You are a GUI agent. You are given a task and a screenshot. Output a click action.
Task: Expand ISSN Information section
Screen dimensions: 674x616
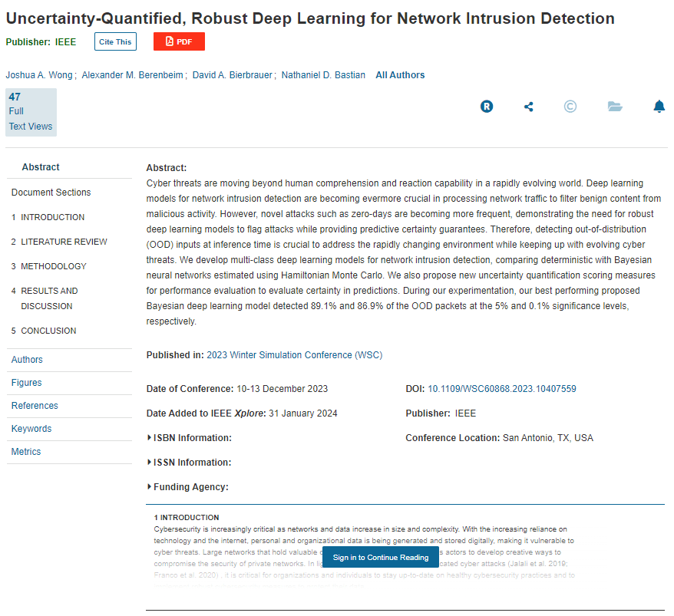192,463
